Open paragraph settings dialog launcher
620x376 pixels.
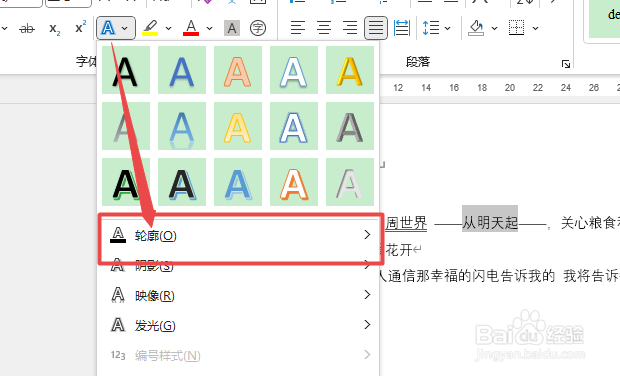click(566, 64)
